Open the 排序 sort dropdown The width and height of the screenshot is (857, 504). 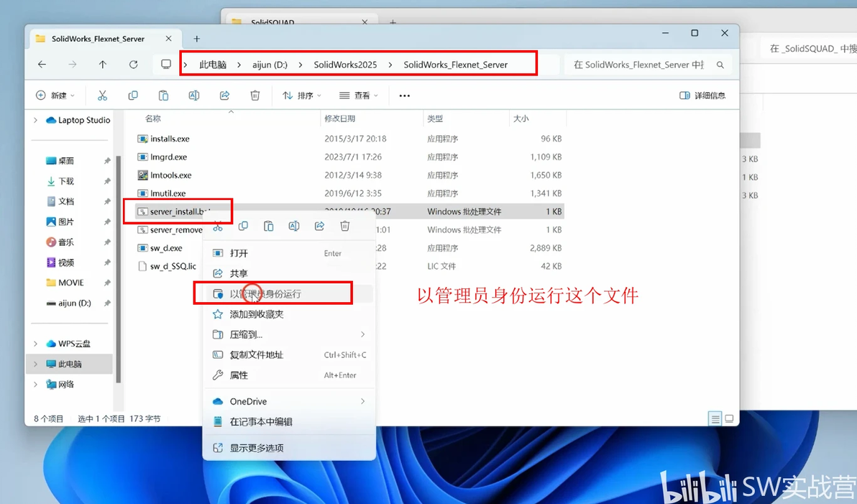pos(302,96)
